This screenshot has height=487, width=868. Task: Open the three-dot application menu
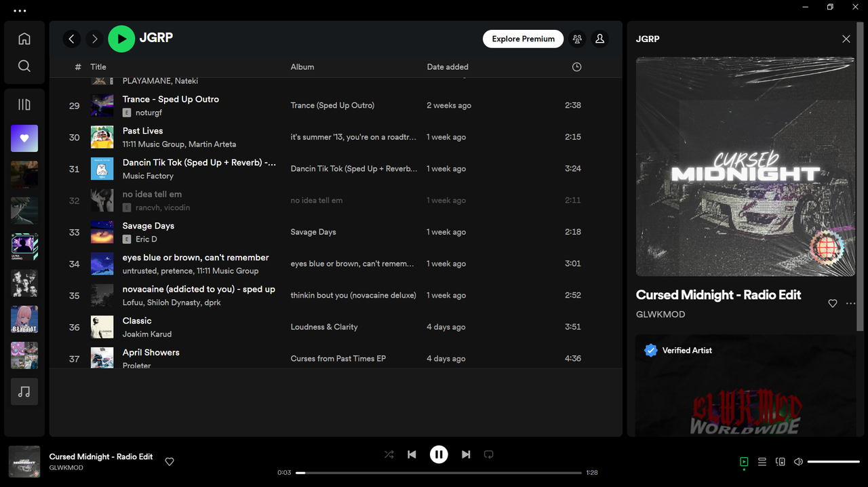pyautogui.click(x=20, y=11)
